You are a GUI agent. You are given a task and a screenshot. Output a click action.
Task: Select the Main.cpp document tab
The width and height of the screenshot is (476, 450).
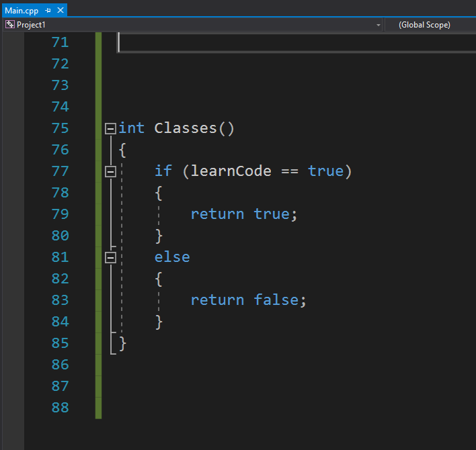(22, 11)
